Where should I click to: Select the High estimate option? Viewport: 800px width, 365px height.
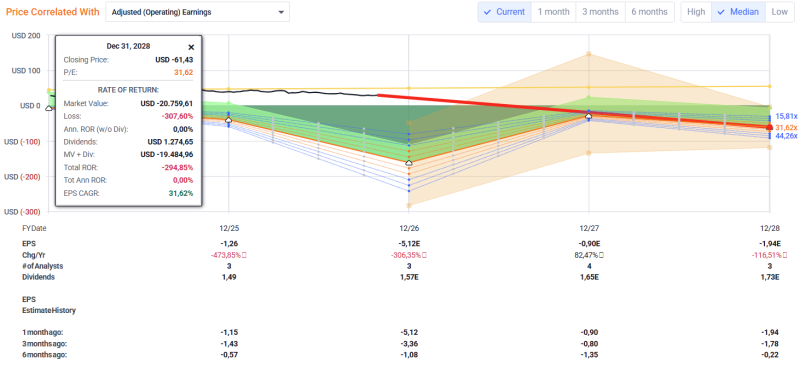tap(696, 12)
